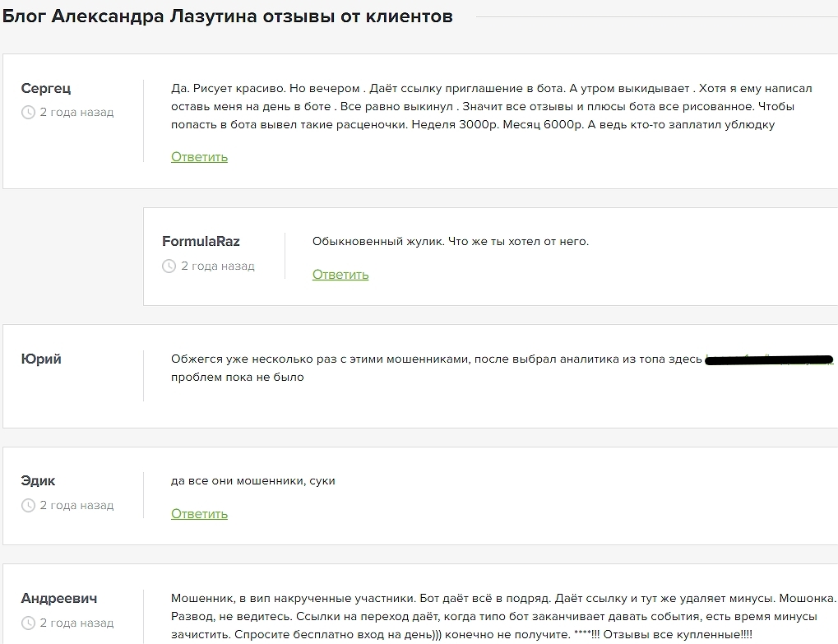Click the comment text 'Обыкновенный жулик'
This screenshot has width=838, height=644.
click(x=450, y=242)
